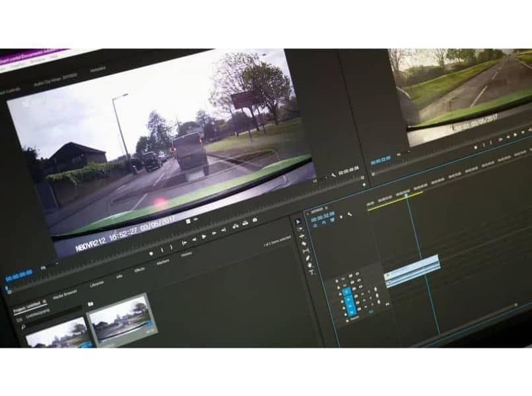
Task: Click Drag Audio Only icon below source
Action: coord(196,219)
